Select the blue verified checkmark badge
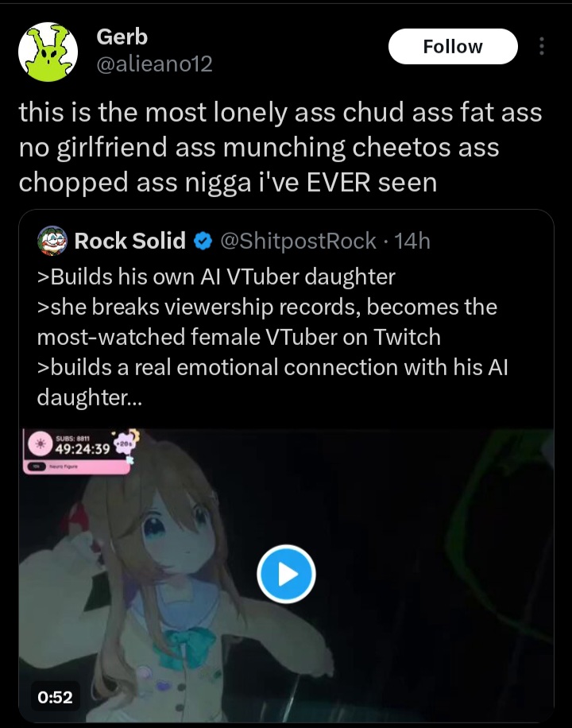This screenshot has height=728, width=572. point(203,241)
